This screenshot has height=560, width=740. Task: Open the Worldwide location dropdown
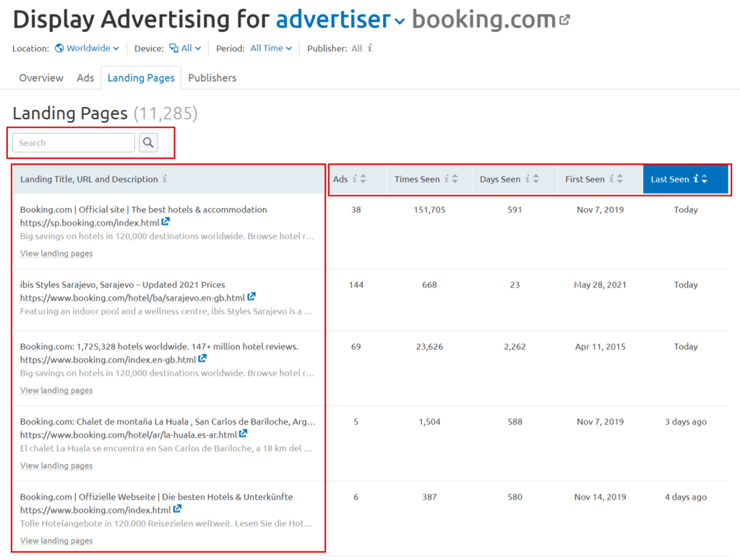(x=87, y=48)
